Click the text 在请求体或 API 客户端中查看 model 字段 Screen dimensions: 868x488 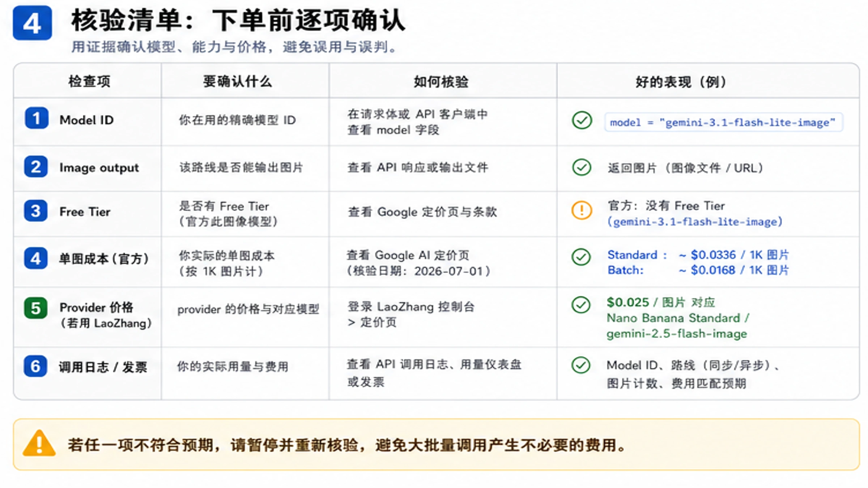pyautogui.click(x=418, y=122)
